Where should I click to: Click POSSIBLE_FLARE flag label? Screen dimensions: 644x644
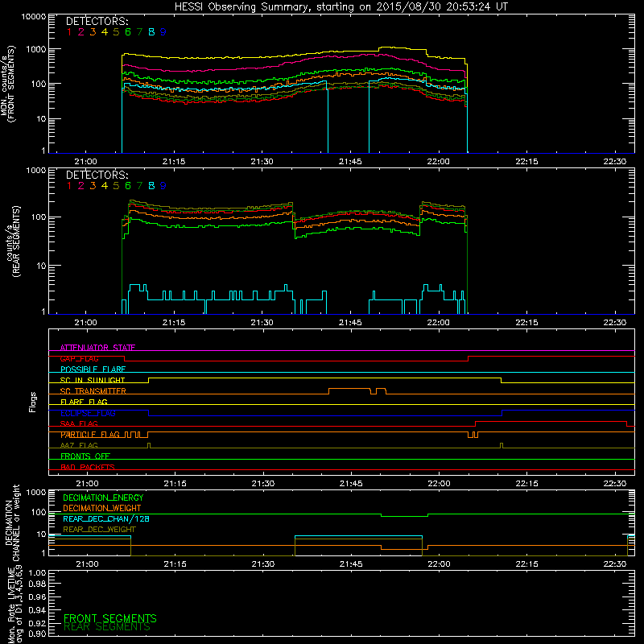(x=93, y=369)
